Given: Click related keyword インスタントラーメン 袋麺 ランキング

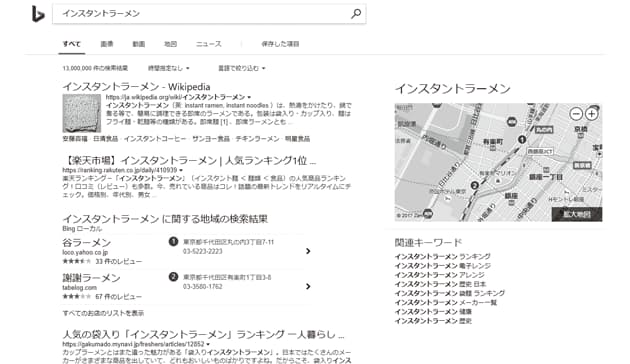Looking at the screenshot, I should pos(450,293).
